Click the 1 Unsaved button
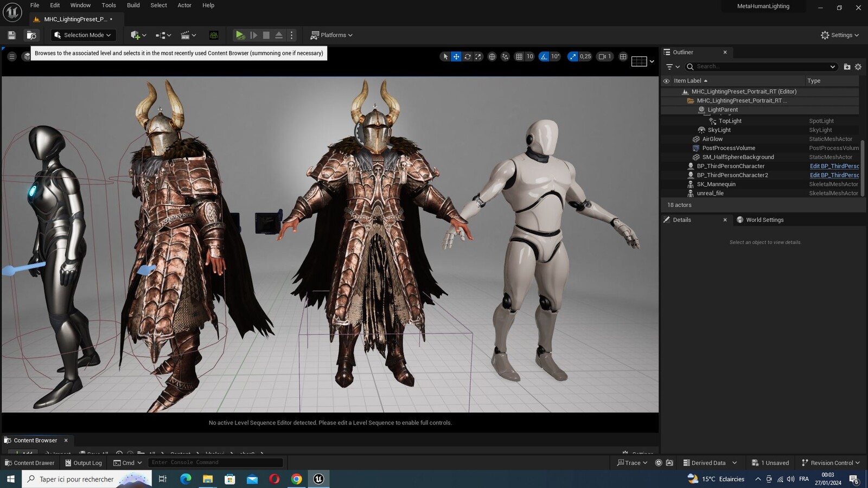 pyautogui.click(x=770, y=463)
